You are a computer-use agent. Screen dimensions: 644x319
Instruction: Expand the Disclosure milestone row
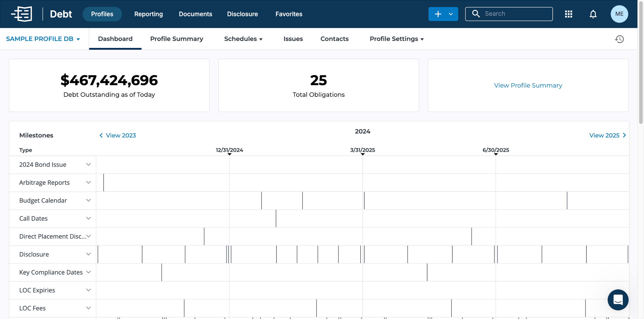coord(88,254)
